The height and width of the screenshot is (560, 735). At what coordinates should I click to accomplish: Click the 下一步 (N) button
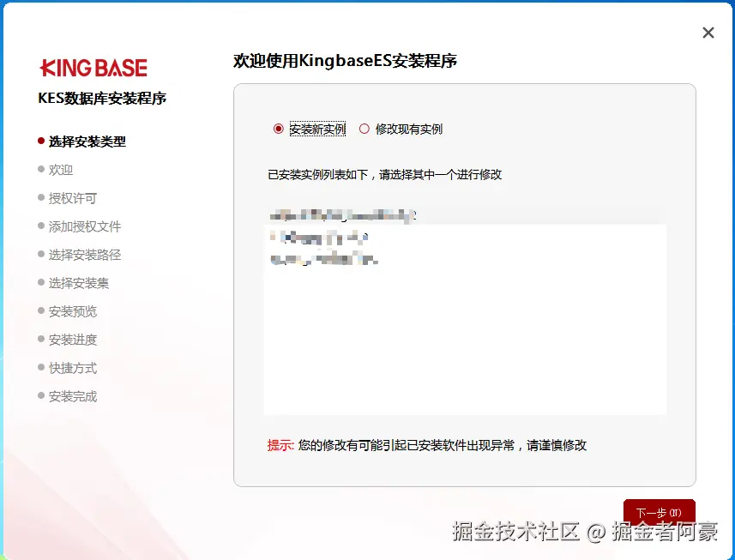659,512
